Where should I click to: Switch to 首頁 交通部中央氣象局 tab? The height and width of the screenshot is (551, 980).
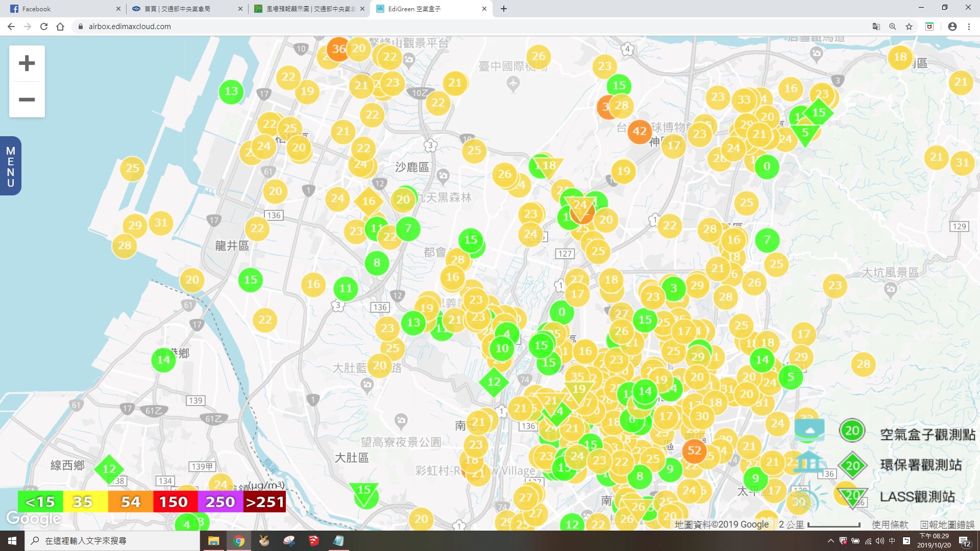point(186,9)
